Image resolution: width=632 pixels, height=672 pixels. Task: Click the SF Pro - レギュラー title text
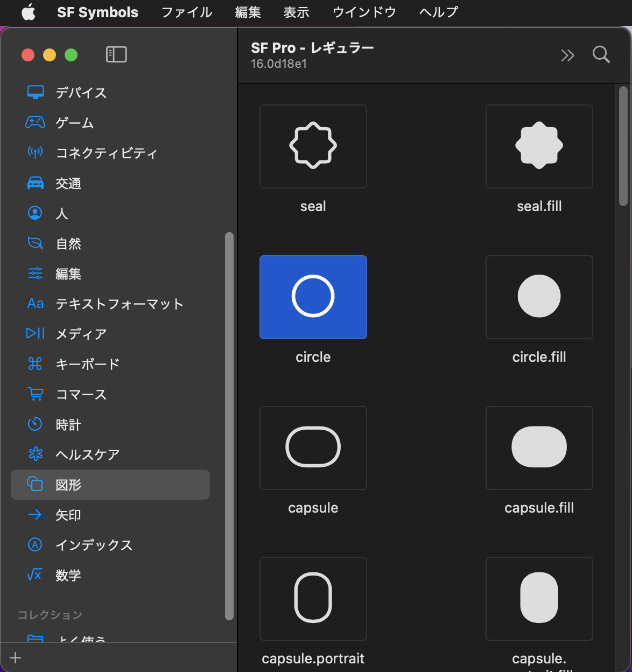[x=312, y=47]
